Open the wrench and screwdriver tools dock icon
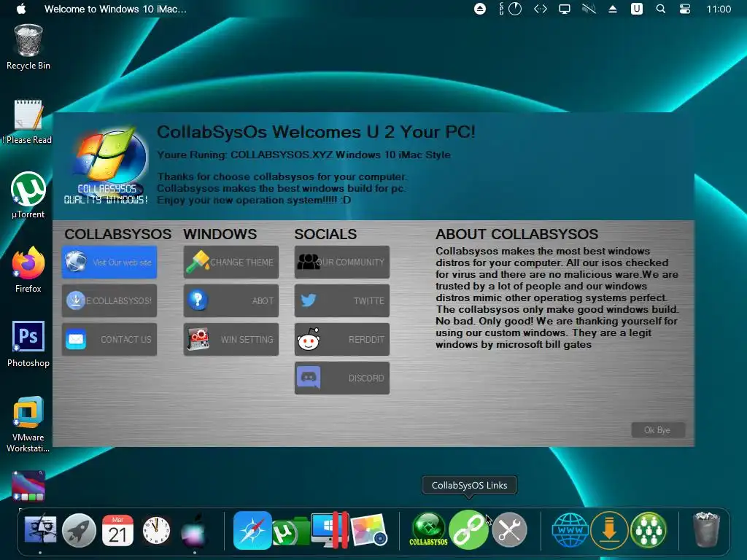747x560 pixels. coord(509,529)
